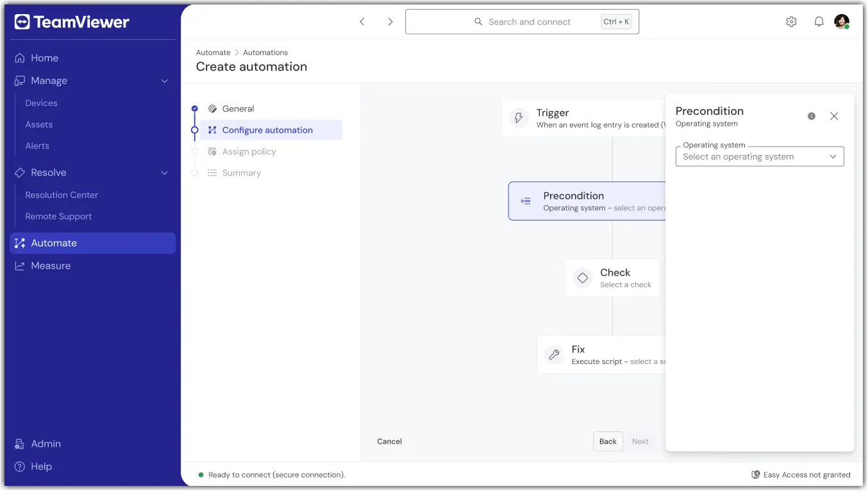Image resolution: width=868 pixels, height=491 pixels.
Task: Click the Cancel button
Action: coord(389,442)
